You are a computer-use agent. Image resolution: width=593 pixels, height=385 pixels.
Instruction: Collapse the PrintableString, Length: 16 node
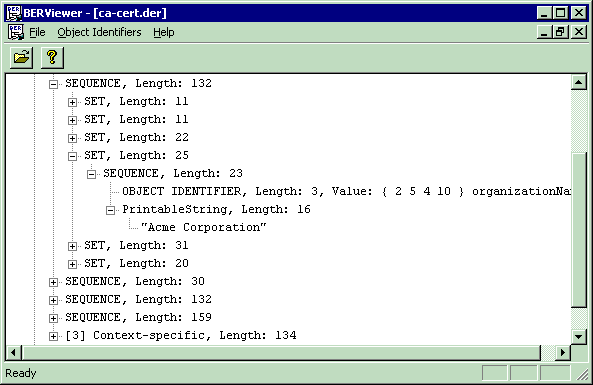tap(110, 210)
